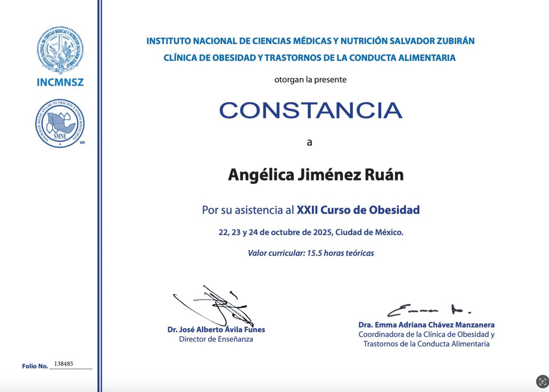
Task: Select the Instituto Nacional de Ciencias Médicas header
Action: point(310,41)
